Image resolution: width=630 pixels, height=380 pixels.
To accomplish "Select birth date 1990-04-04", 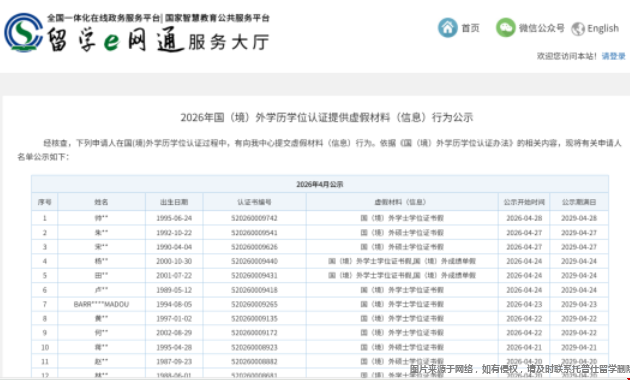I will point(174,247).
